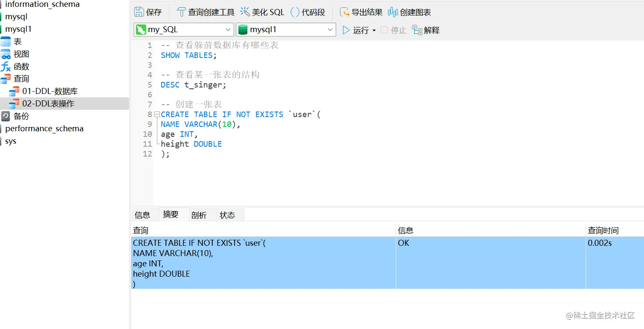Click the Save (保存) floppy disk icon
The height and width of the screenshot is (329, 644).
pos(139,12)
